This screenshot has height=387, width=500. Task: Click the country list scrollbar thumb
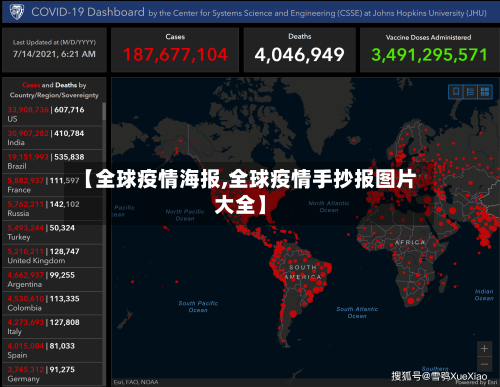[104, 111]
